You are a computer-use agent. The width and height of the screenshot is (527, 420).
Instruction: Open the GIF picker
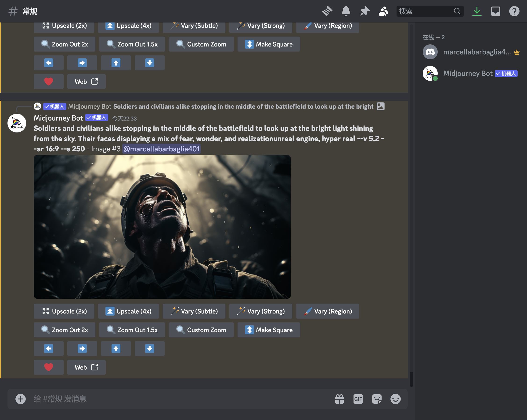point(358,399)
